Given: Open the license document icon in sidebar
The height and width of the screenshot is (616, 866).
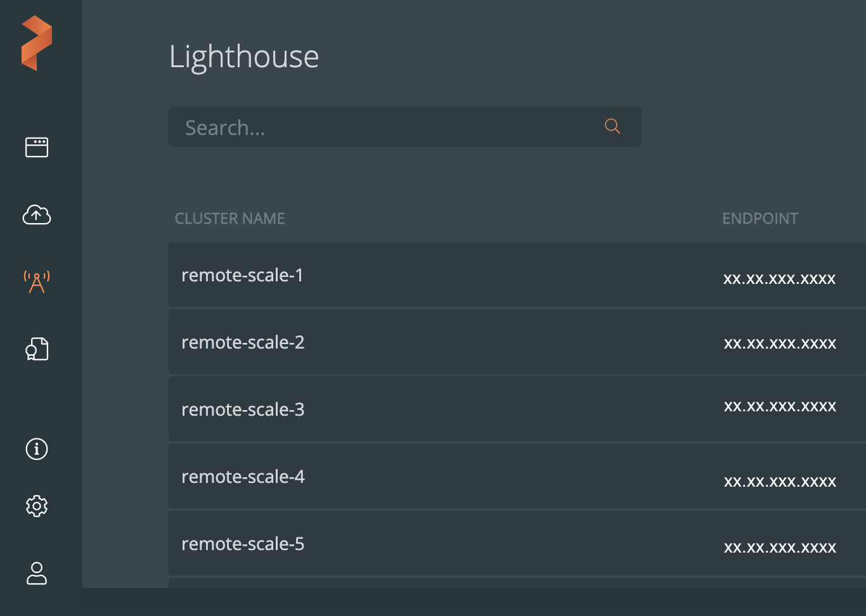Looking at the screenshot, I should click(37, 349).
